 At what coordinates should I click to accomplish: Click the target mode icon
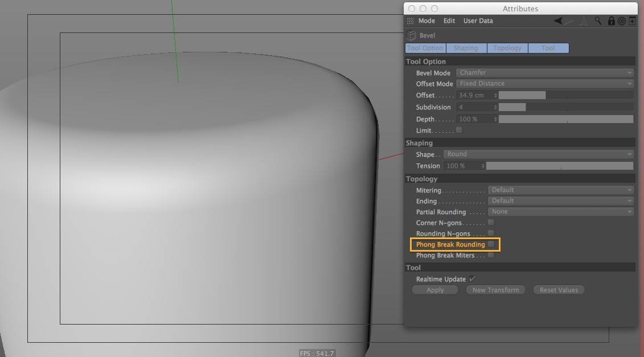coord(622,21)
